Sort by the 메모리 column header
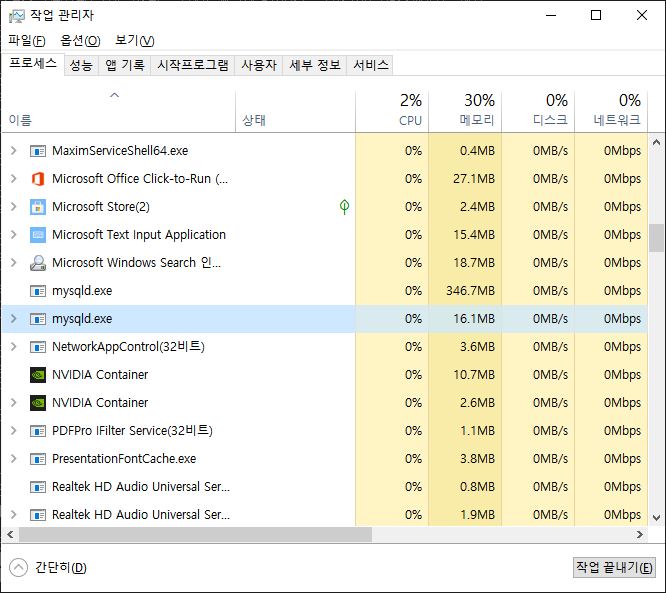Viewport: 666px width, 593px height. pyautogui.click(x=465, y=111)
